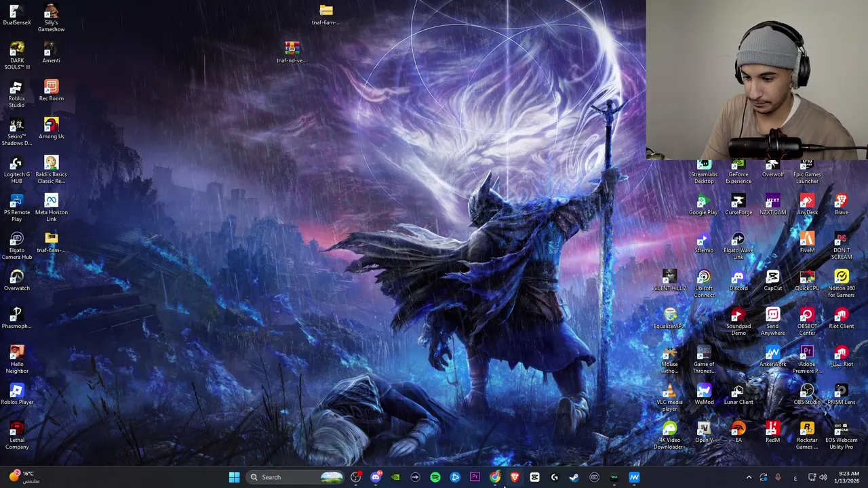Open Spotify from the taskbar

(435, 477)
